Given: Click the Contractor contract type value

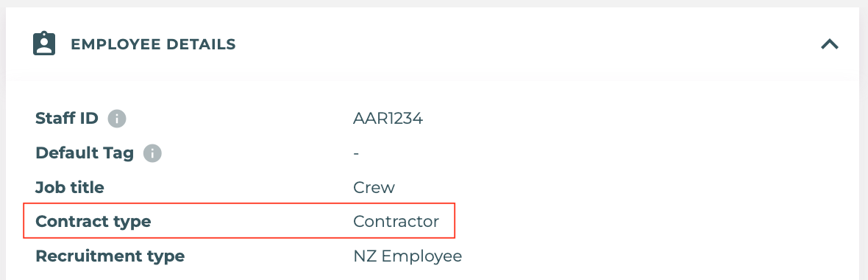Looking at the screenshot, I should click(396, 222).
